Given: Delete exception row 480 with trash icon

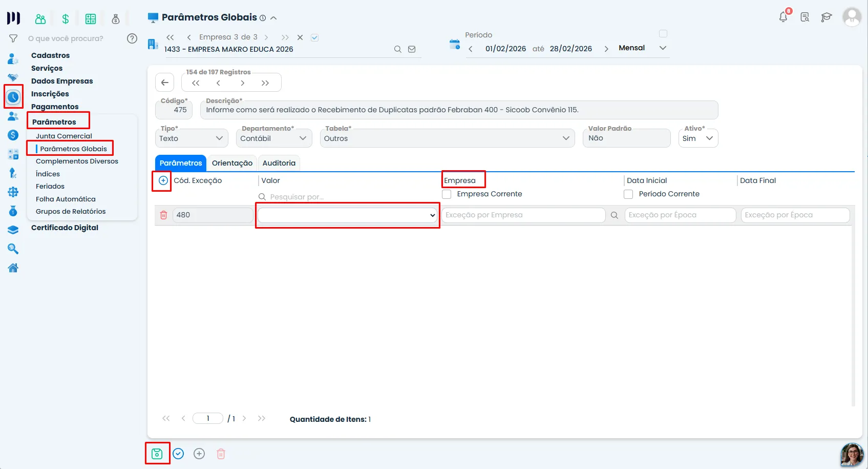Looking at the screenshot, I should [164, 215].
